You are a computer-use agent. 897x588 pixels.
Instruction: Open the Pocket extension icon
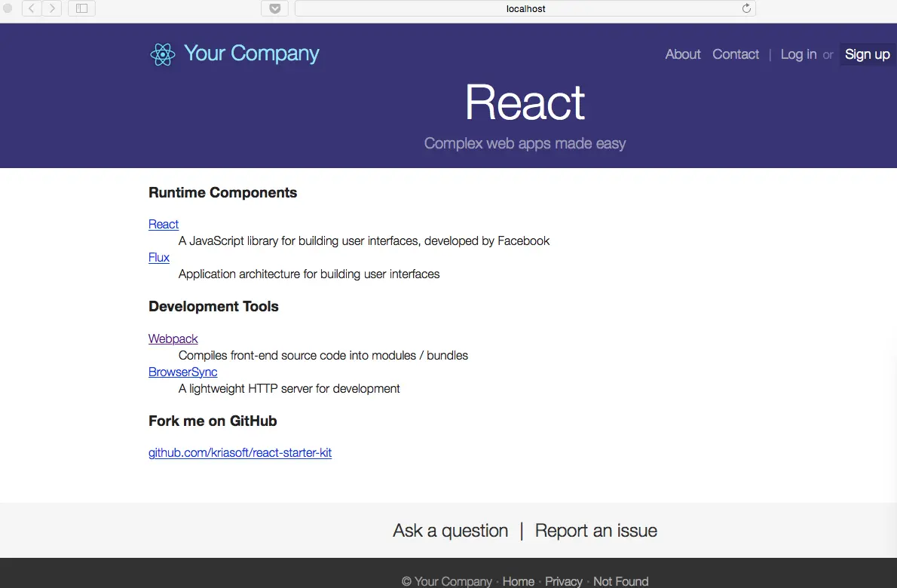[x=274, y=8]
